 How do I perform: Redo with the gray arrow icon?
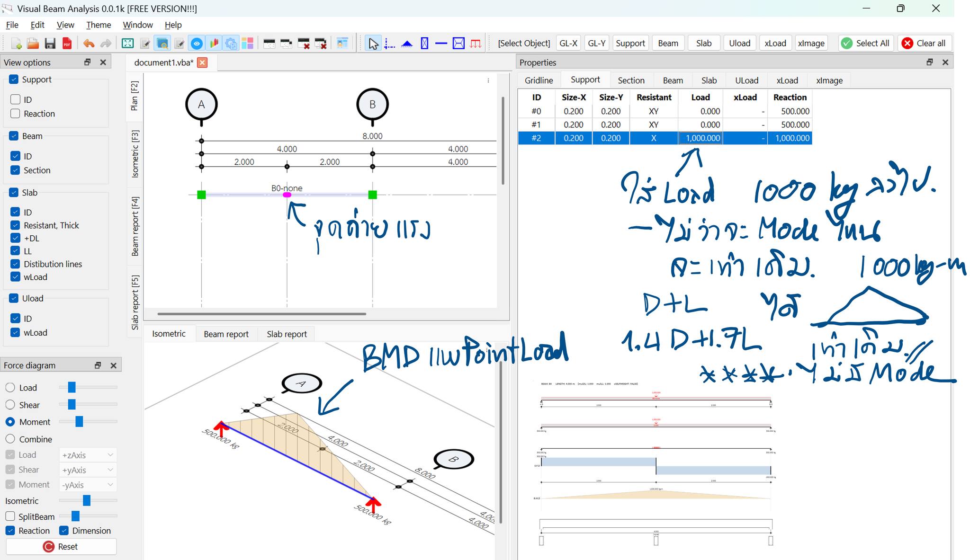click(x=106, y=44)
